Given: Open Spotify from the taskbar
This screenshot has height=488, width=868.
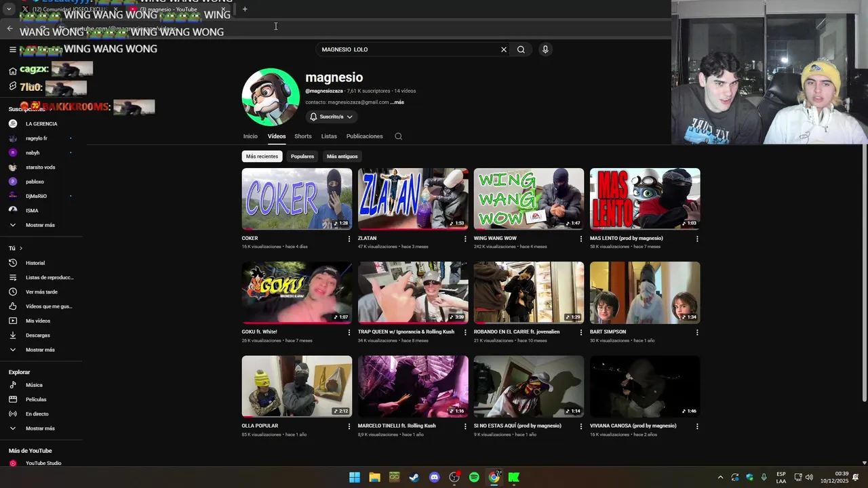Looking at the screenshot, I should coord(474,477).
